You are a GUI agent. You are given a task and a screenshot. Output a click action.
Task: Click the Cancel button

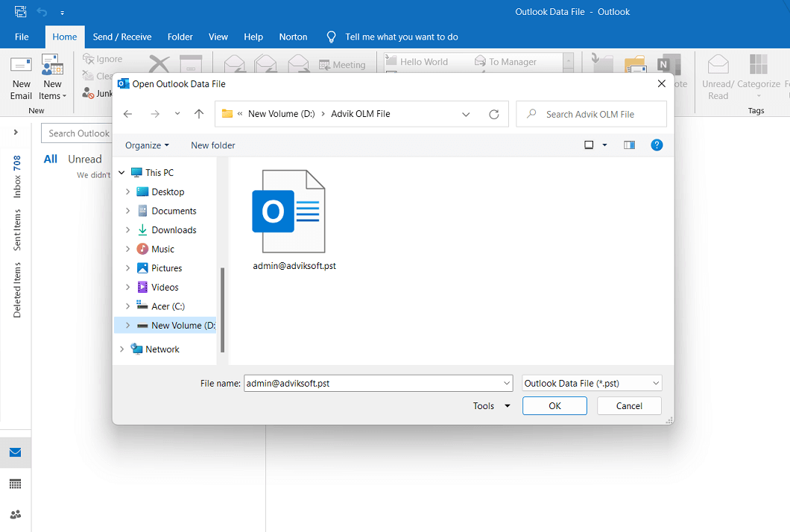[629, 405]
